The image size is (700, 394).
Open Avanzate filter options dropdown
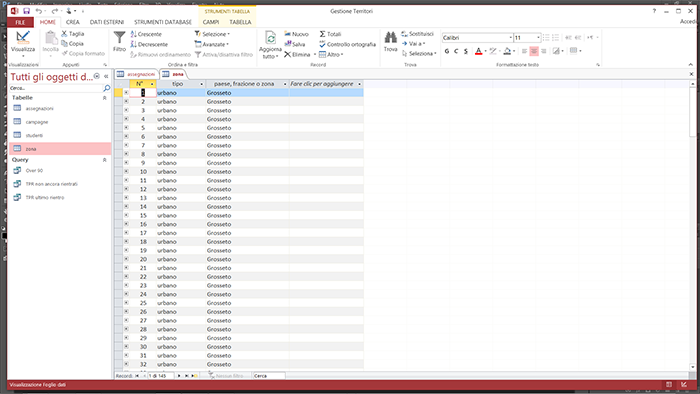(212, 44)
